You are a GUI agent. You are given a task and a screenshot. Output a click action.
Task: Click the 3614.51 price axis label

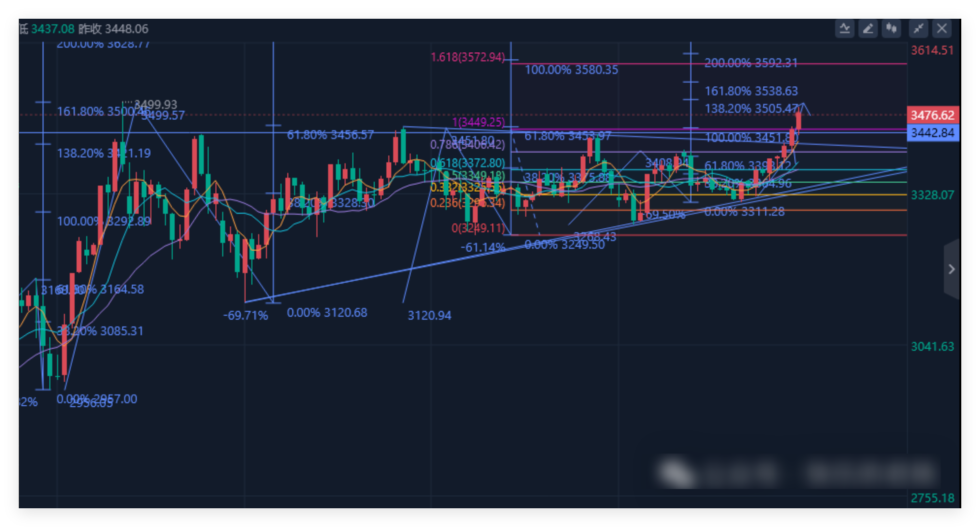point(932,50)
